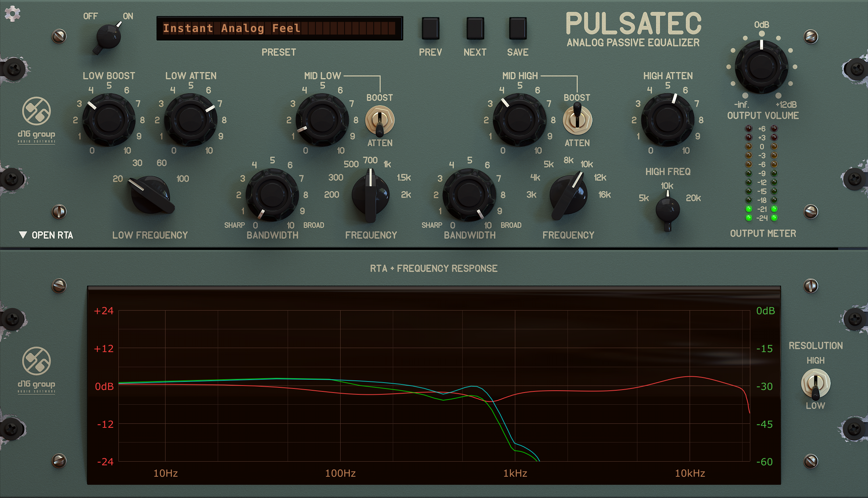The height and width of the screenshot is (498, 868).
Task: Click the LOW ATTEN knob
Action: tap(190, 119)
